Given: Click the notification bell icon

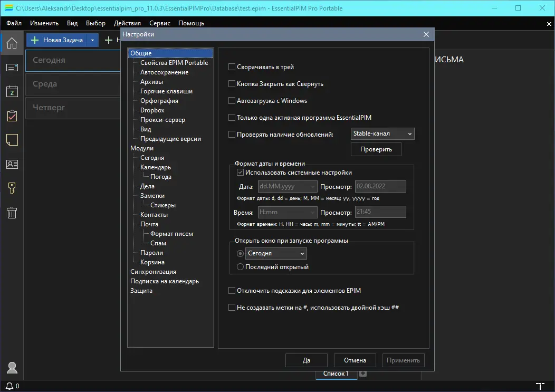Looking at the screenshot, I should pos(9,386).
